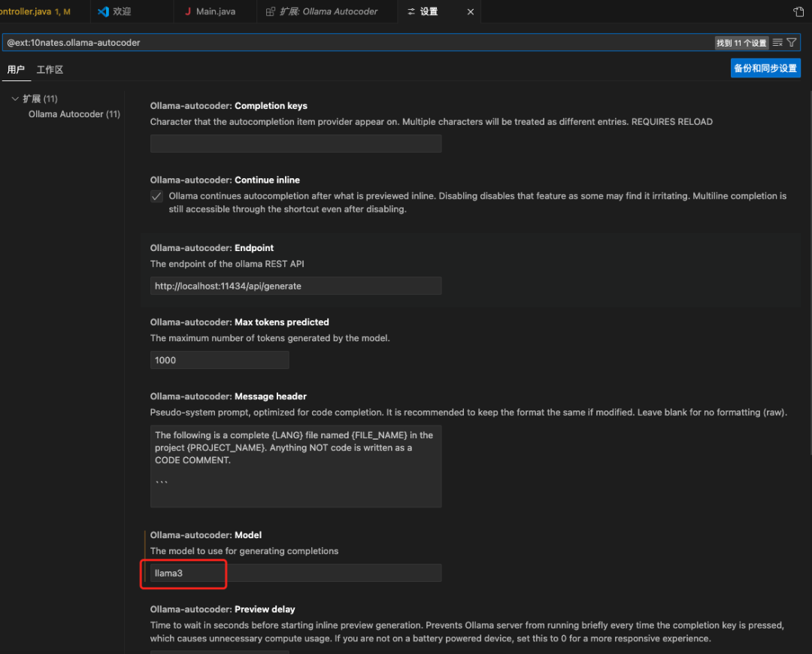Click the Model input field containing llama3

pyautogui.click(x=295, y=573)
